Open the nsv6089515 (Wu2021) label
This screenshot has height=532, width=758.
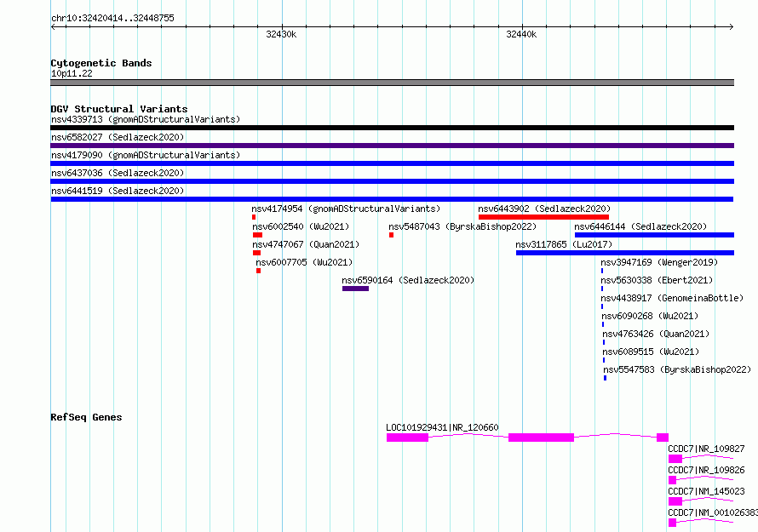pyautogui.click(x=651, y=352)
